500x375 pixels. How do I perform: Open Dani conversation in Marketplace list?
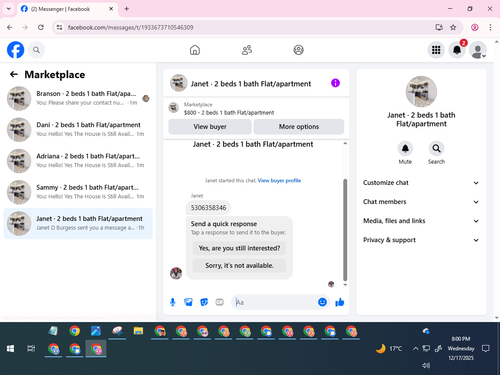[x=78, y=130]
